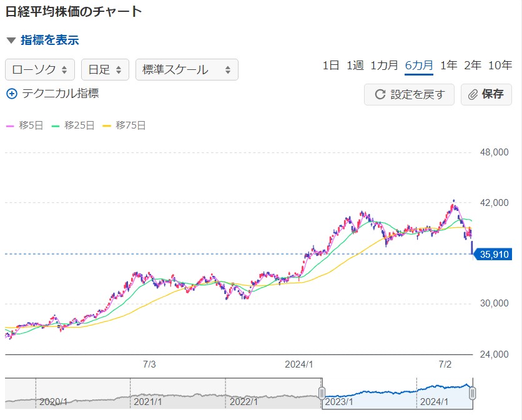Screen dimensions: 522x420
Task: Switch to the 2年 range
Action: coord(473,66)
